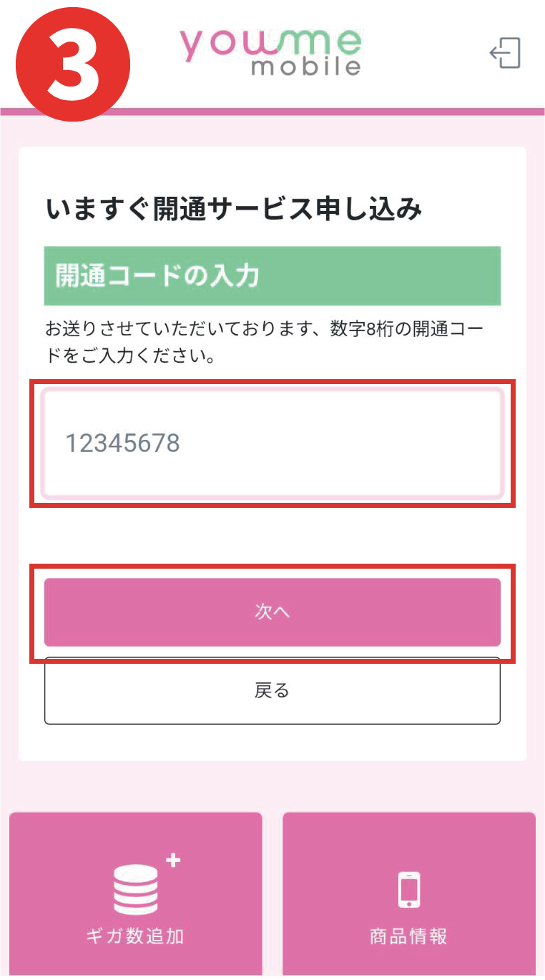Click the smartphone icon for 商品情報
This screenshot has height=980, width=545.
click(409, 889)
